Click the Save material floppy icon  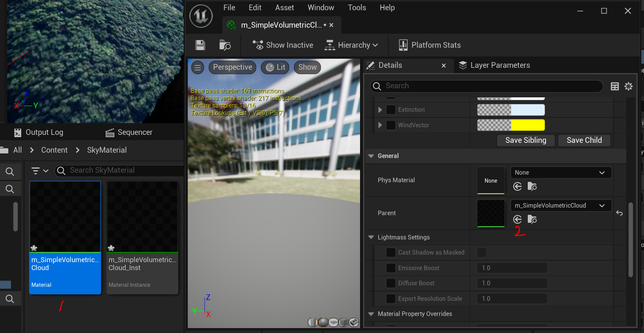[x=200, y=45]
